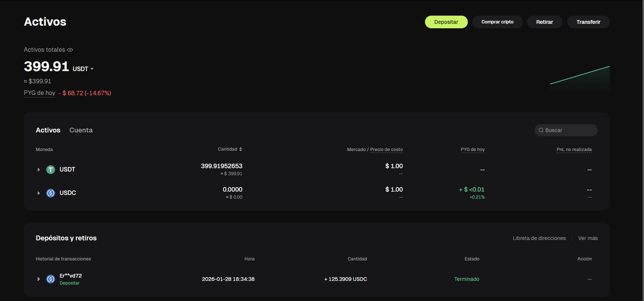
Task: Click the PYG de hoy label under total
Action: click(39, 93)
